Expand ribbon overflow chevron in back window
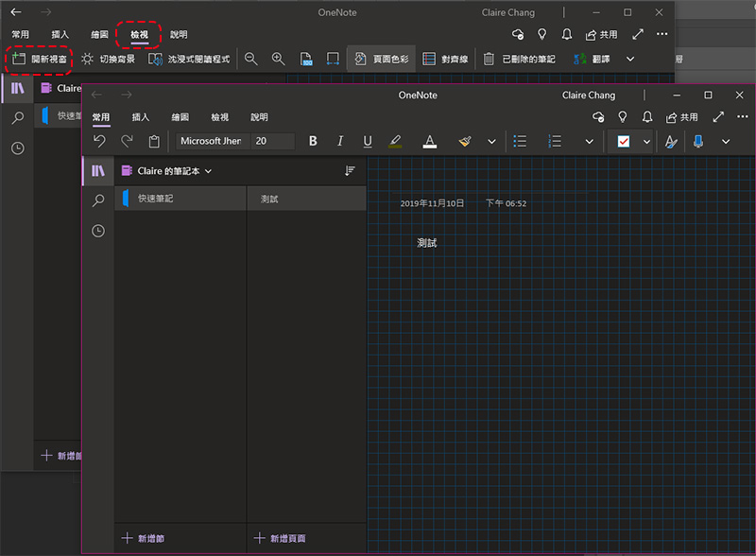This screenshot has width=756, height=556. click(x=630, y=60)
